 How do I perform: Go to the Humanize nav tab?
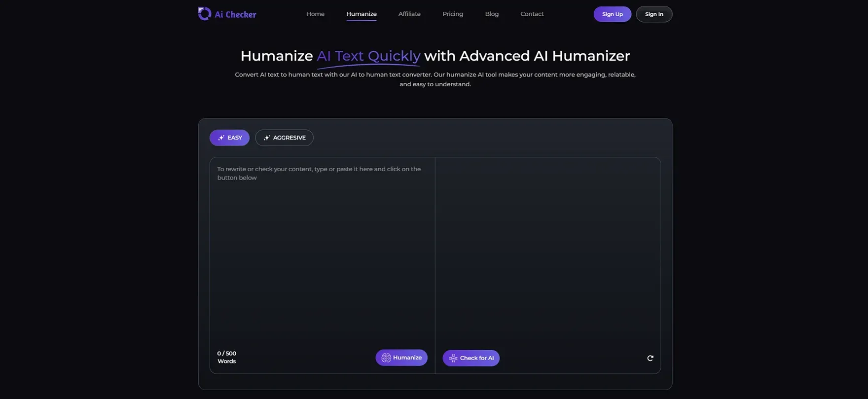tap(361, 14)
